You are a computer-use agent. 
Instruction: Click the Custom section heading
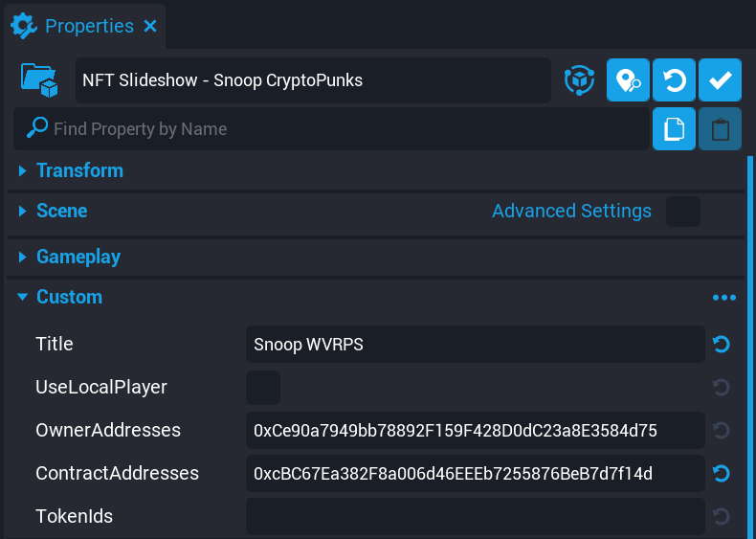click(x=70, y=297)
